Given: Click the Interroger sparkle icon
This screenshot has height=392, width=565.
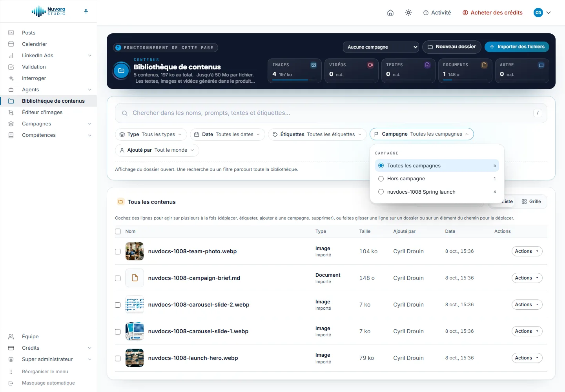Looking at the screenshot, I should point(11,78).
